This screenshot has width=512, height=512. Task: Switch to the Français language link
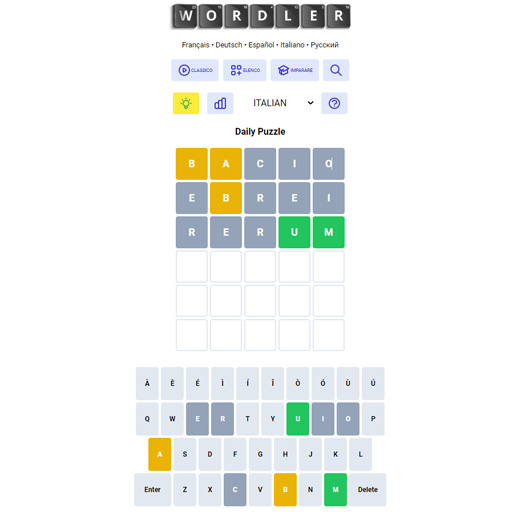tap(195, 45)
